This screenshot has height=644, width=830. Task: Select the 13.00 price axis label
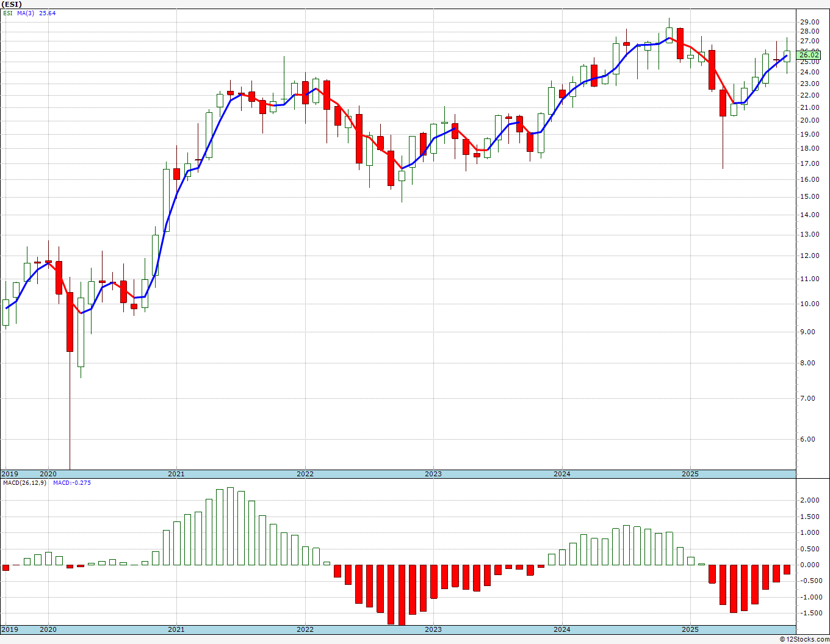pyautogui.click(x=809, y=235)
